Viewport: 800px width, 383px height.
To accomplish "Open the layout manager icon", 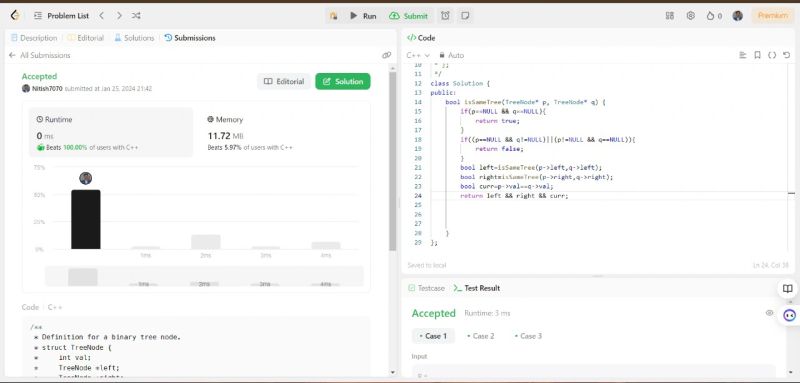I will pos(670,16).
